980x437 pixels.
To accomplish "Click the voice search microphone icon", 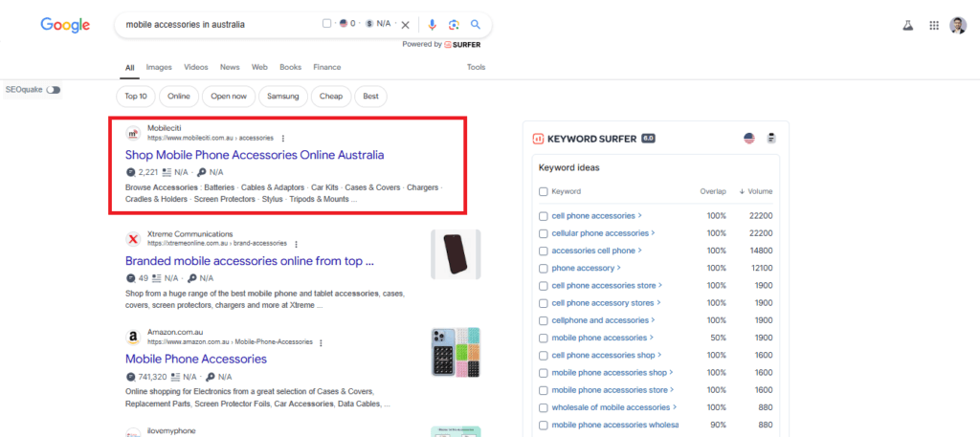I will (x=432, y=25).
